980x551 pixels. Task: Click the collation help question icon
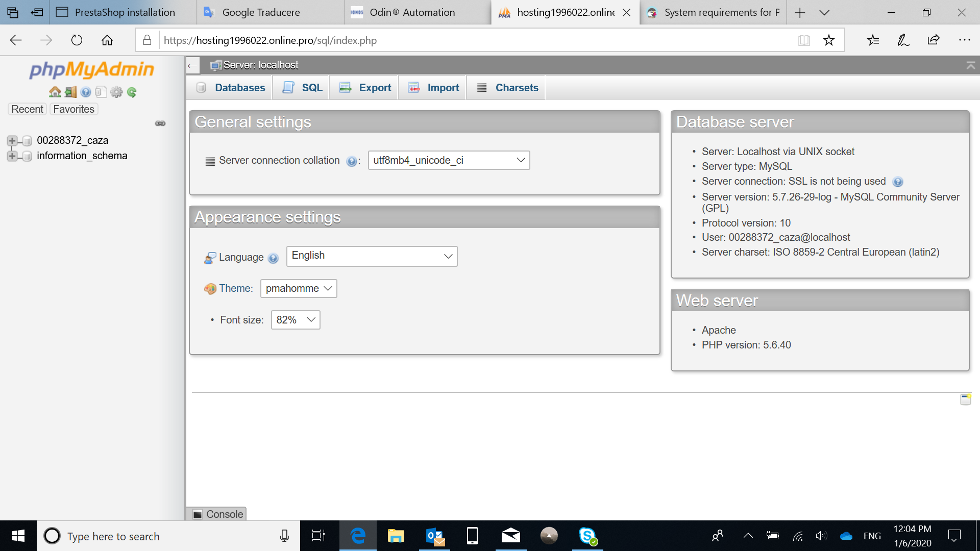pyautogui.click(x=351, y=161)
